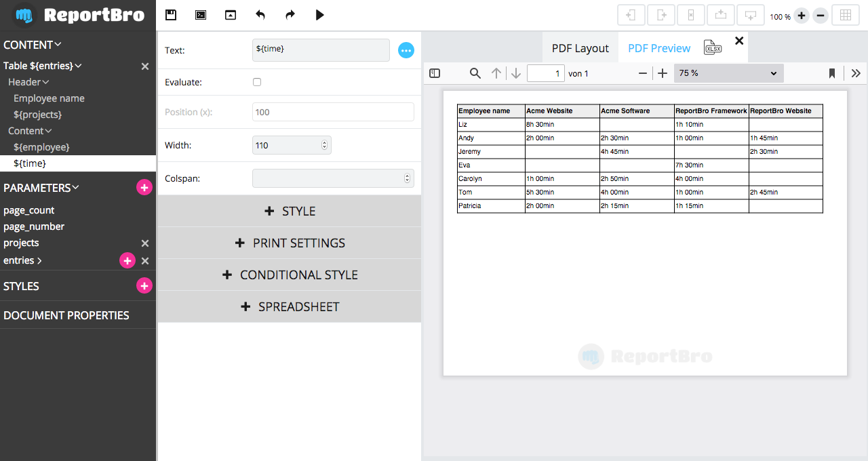Click the Colspan input field
Screen dimensions: 868x461
(333, 178)
